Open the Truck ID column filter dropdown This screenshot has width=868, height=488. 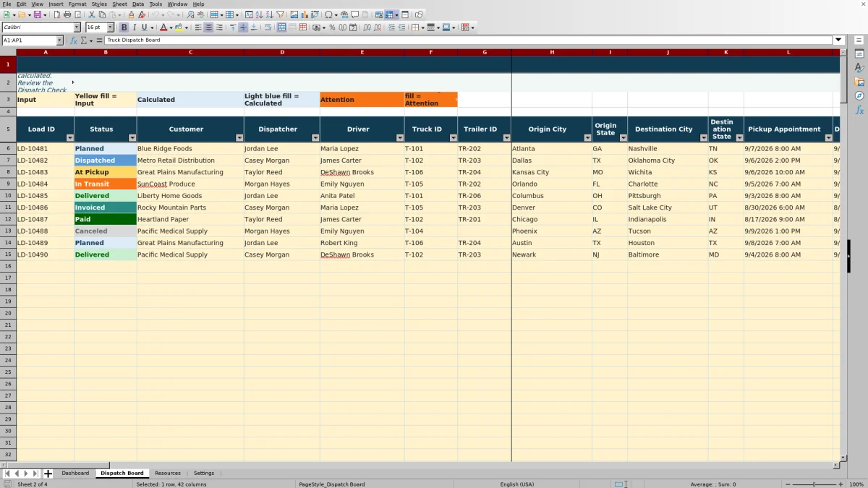[x=454, y=137]
